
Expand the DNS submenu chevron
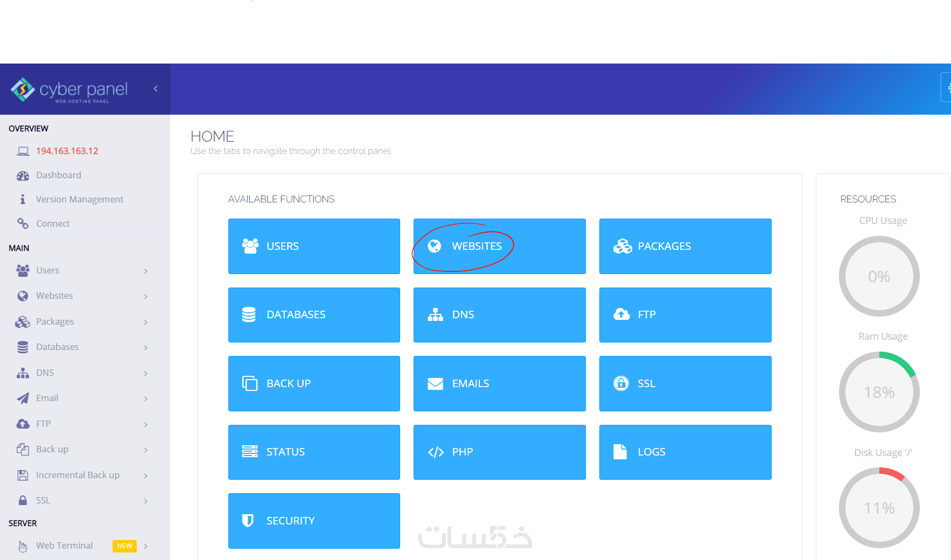145,373
